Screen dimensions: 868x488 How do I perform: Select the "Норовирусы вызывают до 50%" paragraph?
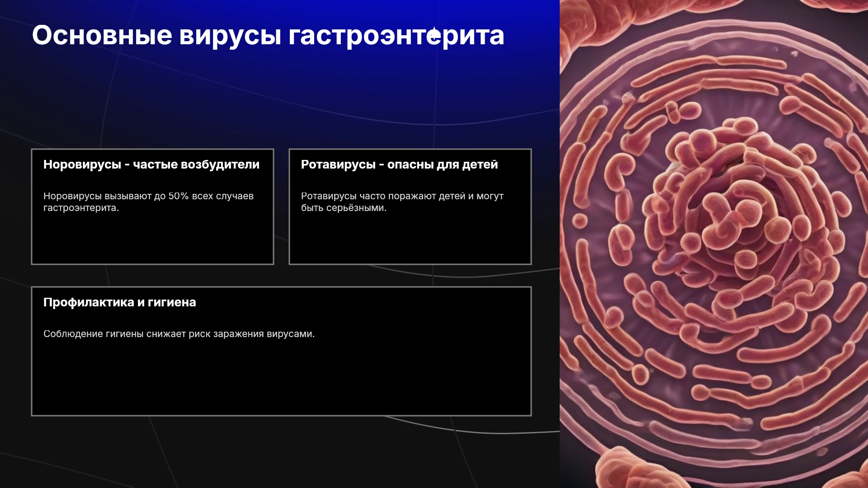[x=148, y=202]
